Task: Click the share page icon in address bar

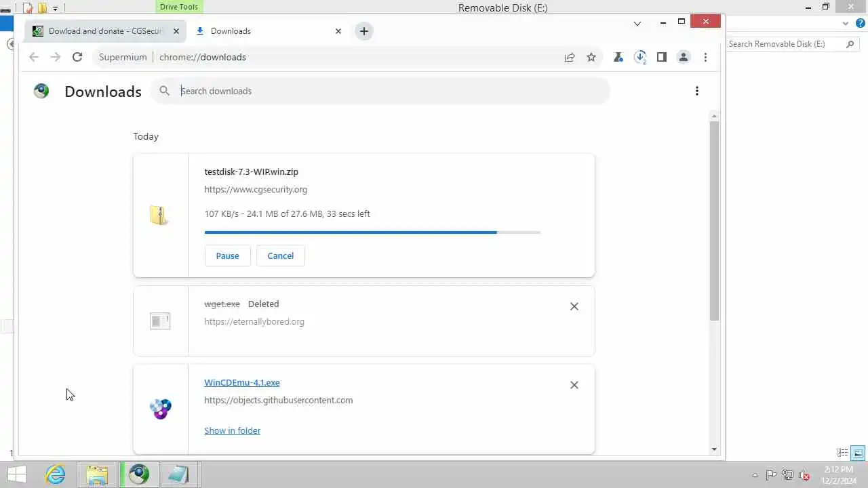Action: tap(570, 57)
